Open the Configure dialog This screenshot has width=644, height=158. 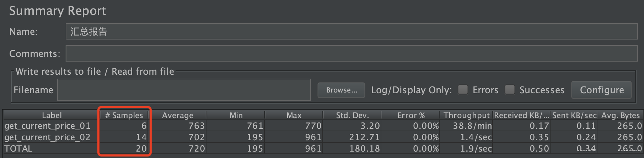[601, 90]
